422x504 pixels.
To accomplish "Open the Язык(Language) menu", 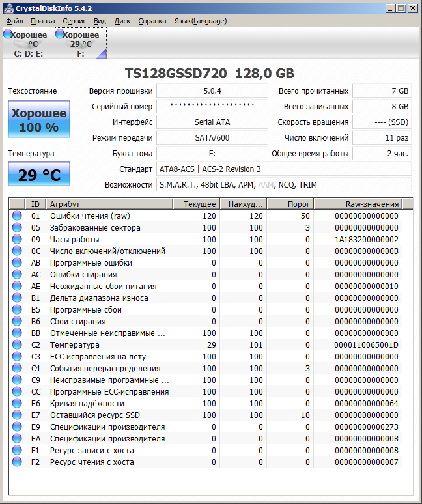I will click(200, 21).
